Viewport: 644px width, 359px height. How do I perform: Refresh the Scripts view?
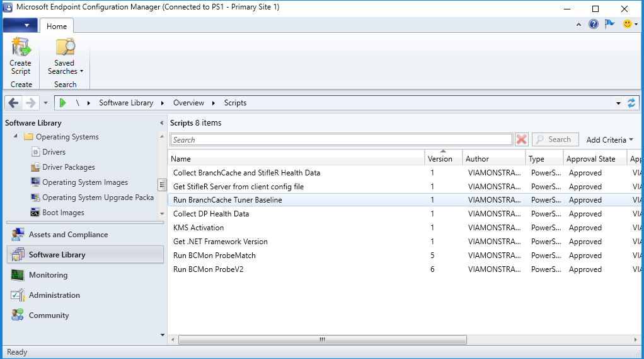pyautogui.click(x=631, y=103)
